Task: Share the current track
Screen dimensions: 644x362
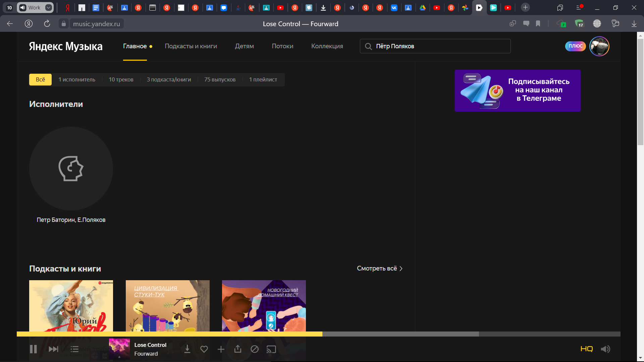Action: (x=238, y=349)
